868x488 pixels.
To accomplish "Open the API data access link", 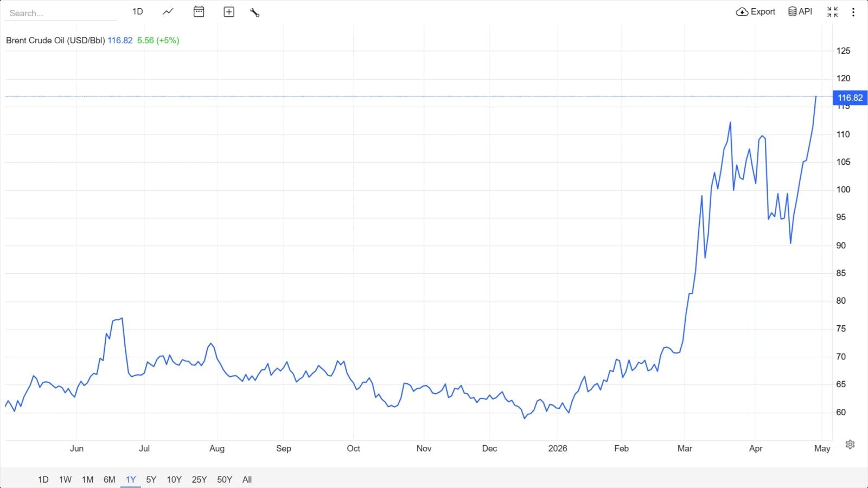I will click(800, 11).
